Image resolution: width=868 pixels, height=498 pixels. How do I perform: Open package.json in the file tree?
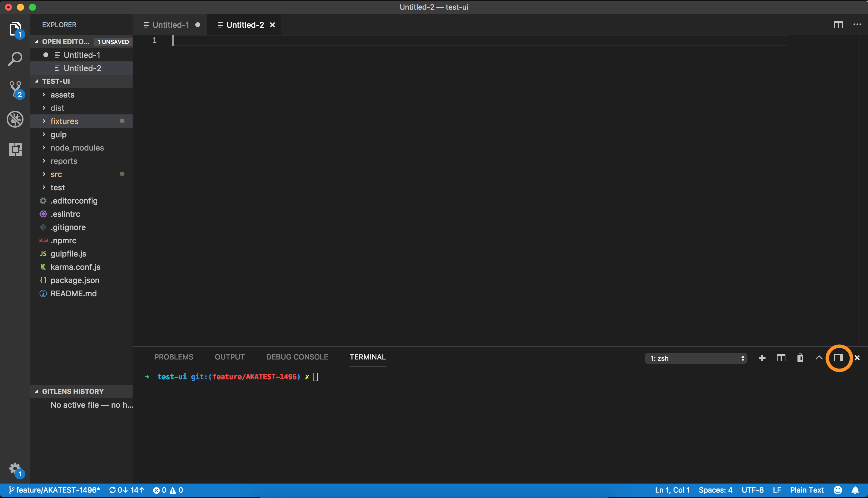click(x=75, y=280)
